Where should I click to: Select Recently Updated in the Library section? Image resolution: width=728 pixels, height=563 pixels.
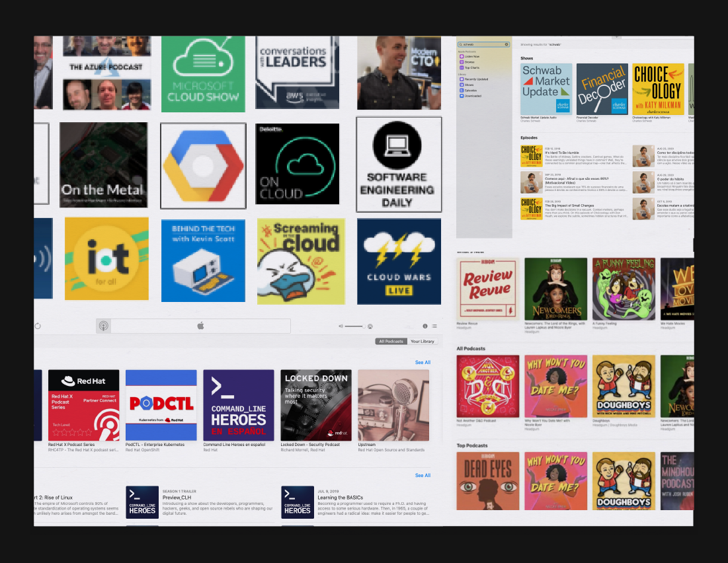pyautogui.click(x=473, y=79)
